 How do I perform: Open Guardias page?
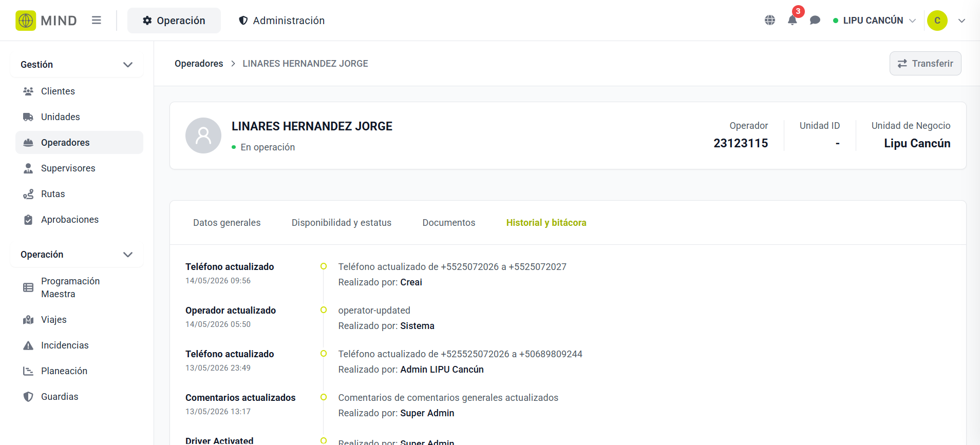[79, 397]
